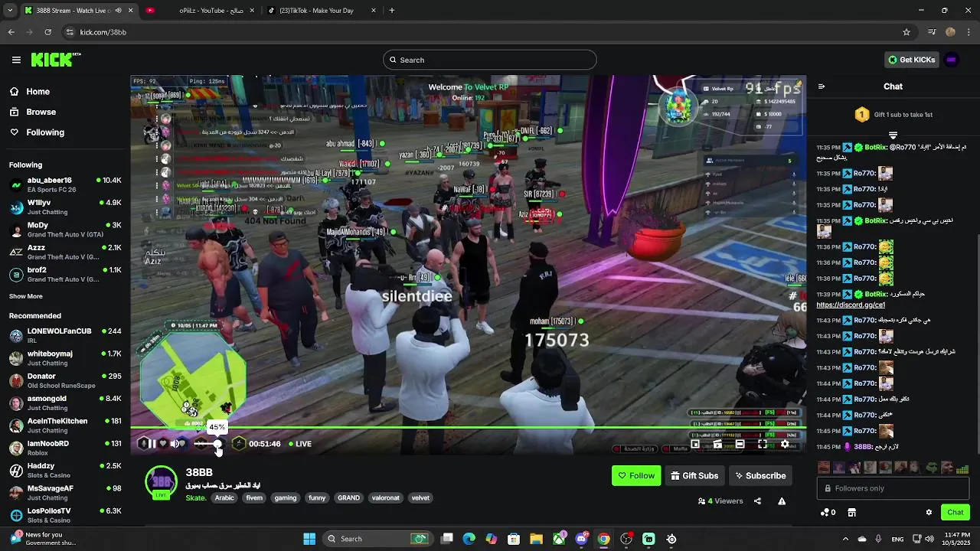Image resolution: width=980 pixels, height=551 pixels.
Task: Open asmongold recommended channel
Action: (64, 403)
